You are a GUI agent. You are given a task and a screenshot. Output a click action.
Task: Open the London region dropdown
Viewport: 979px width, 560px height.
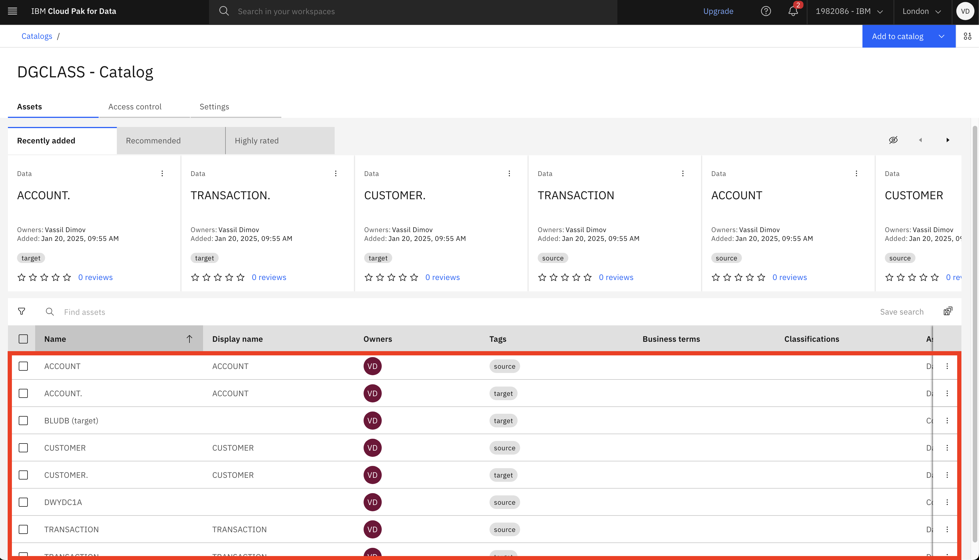coord(922,12)
